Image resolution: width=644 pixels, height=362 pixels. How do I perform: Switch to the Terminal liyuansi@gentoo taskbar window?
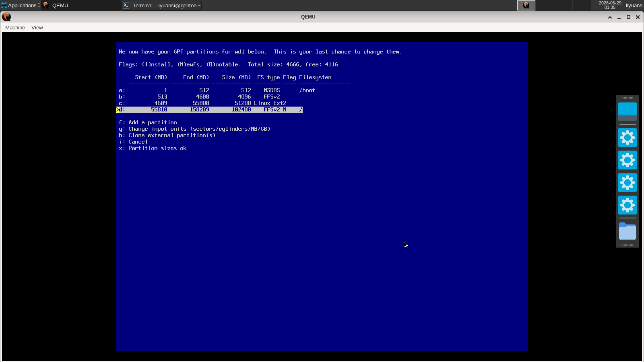pos(162,5)
